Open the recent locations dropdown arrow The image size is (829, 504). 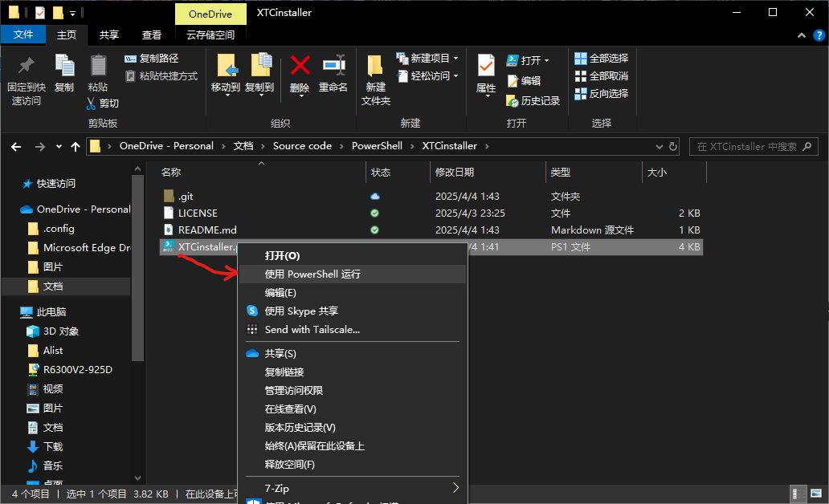[x=59, y=147]
